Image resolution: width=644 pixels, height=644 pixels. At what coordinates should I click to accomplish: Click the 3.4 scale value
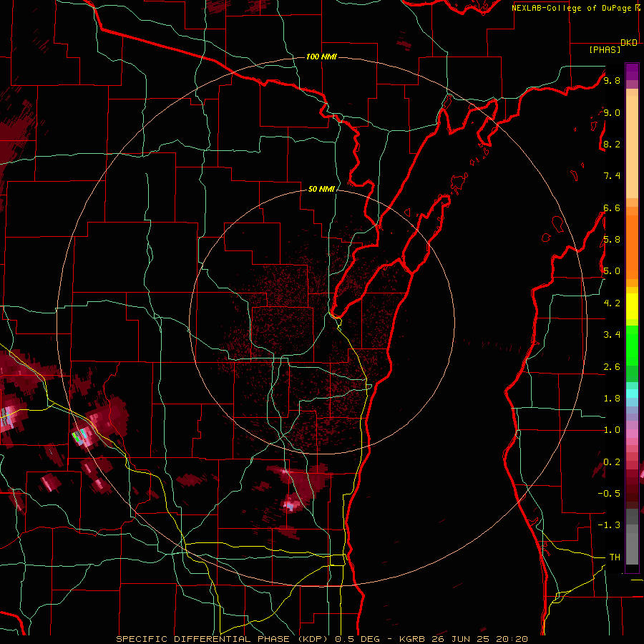point(612,335)
